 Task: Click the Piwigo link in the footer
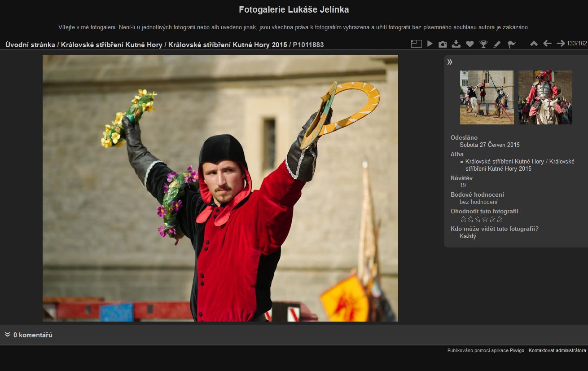click(517, 350)
